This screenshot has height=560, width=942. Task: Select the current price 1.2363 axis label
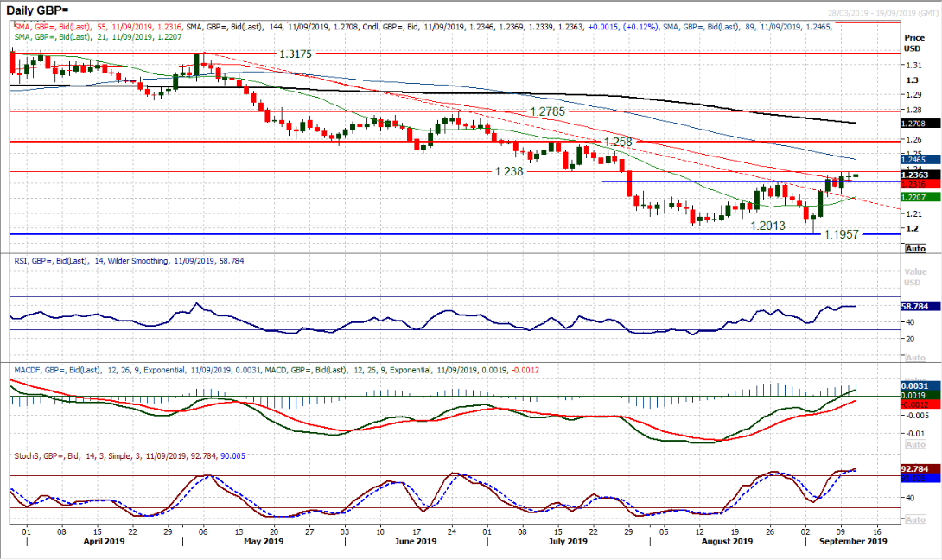[914, 174]
